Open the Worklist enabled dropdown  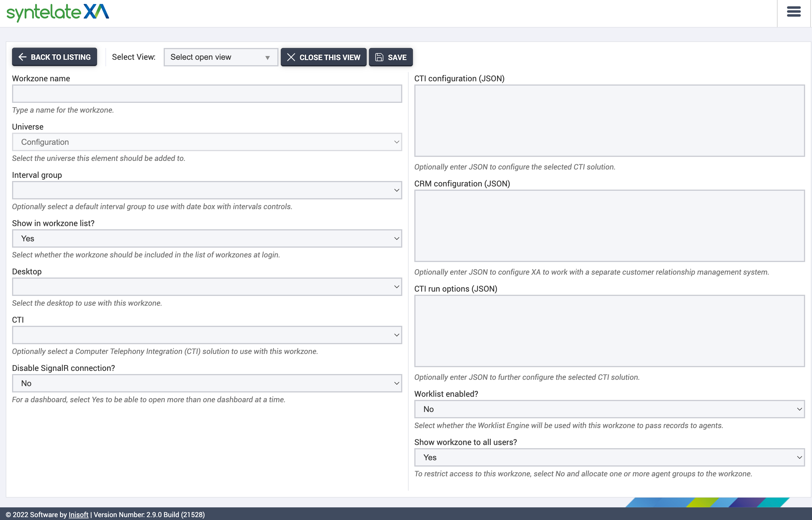point(609,409)
